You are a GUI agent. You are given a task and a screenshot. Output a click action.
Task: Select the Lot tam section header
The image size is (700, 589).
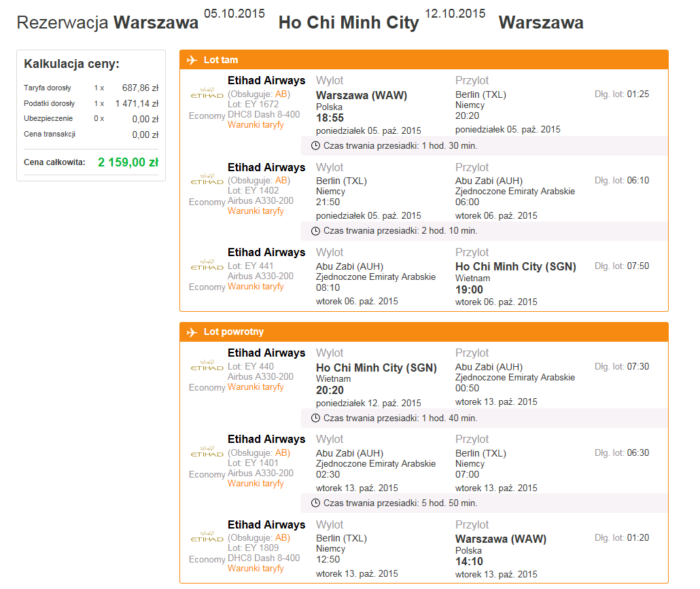(x=423, y=60)
